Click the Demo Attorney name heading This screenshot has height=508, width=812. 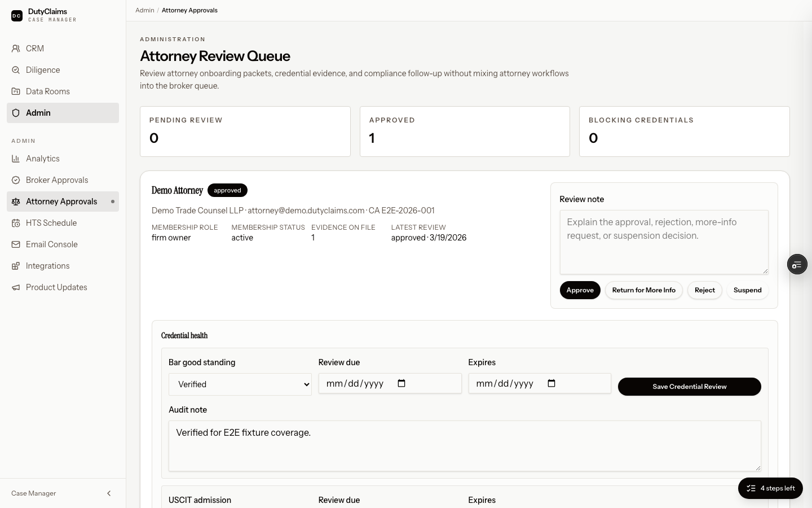click(177, 190)
